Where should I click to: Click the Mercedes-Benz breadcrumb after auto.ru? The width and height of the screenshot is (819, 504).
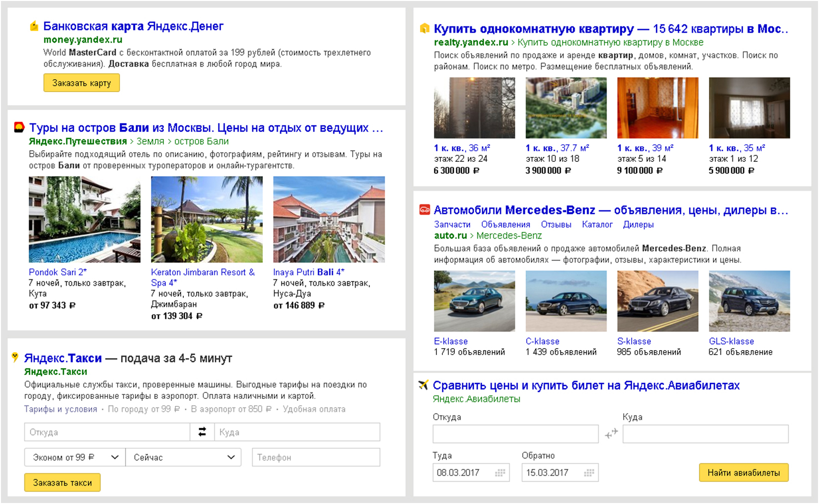tap(509, 235)
